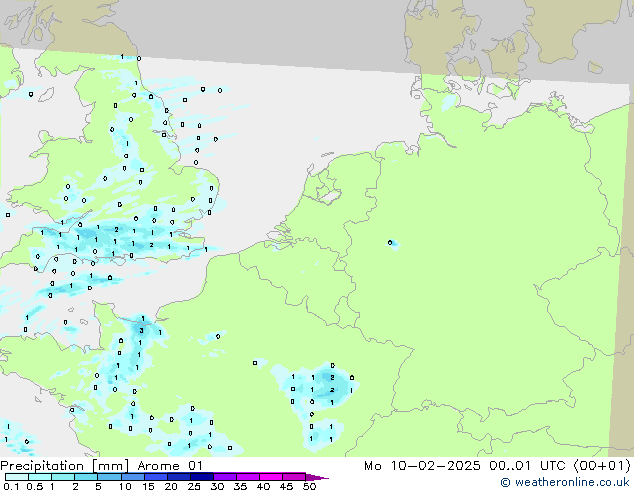Click the '3' precipitation value on the map
This screenshot has width=634, height=490.
pyautogui.click(x=141, y=331)
